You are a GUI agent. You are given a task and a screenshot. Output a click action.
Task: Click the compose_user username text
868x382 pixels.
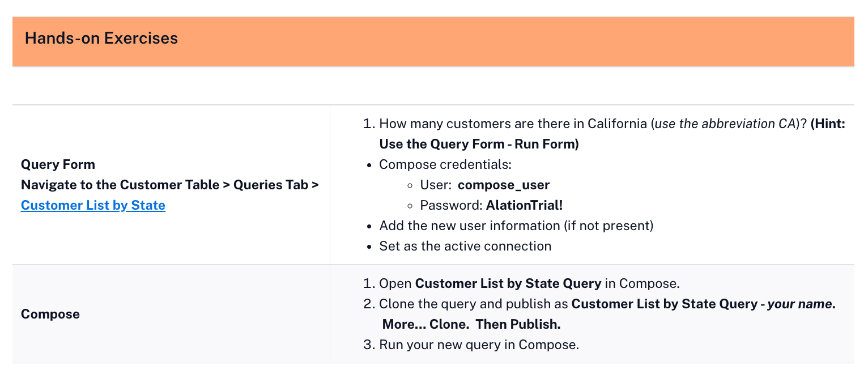coord(504,185)
